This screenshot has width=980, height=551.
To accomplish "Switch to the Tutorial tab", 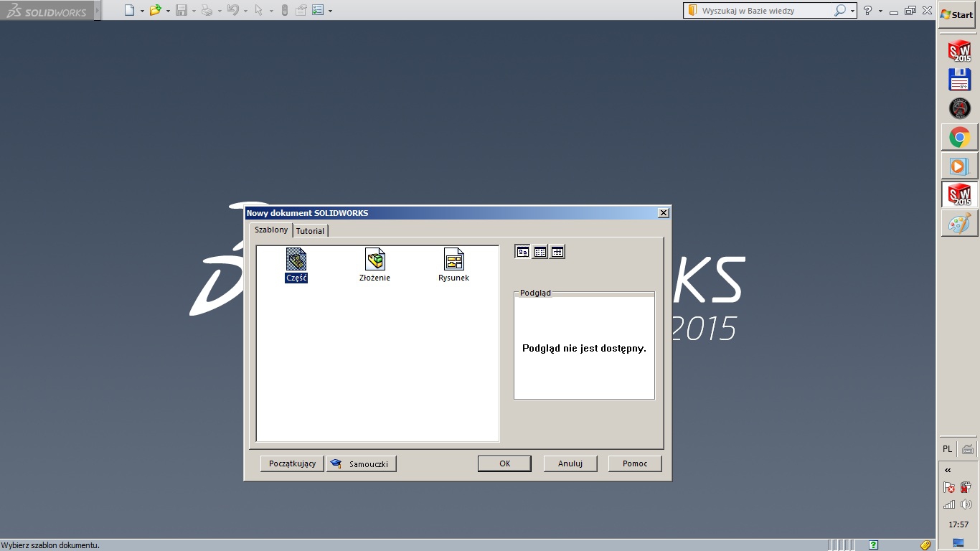I will click(311, 231).
